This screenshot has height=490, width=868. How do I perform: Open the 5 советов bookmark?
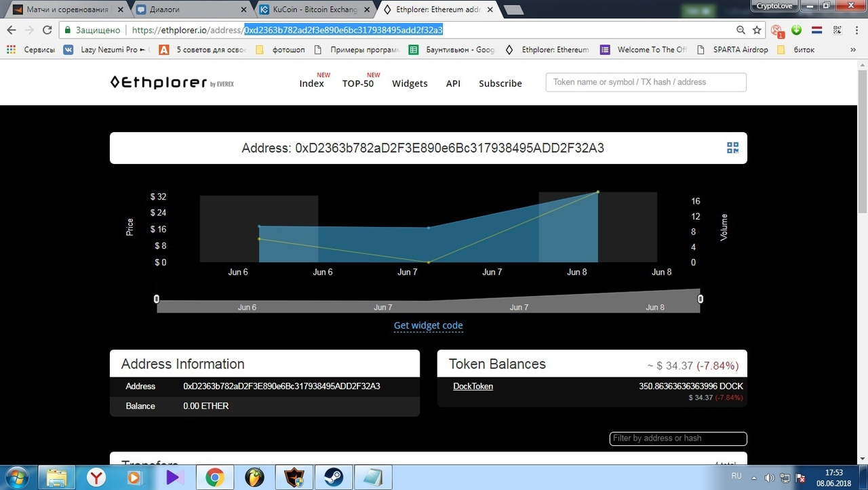(x=202, y=49)
